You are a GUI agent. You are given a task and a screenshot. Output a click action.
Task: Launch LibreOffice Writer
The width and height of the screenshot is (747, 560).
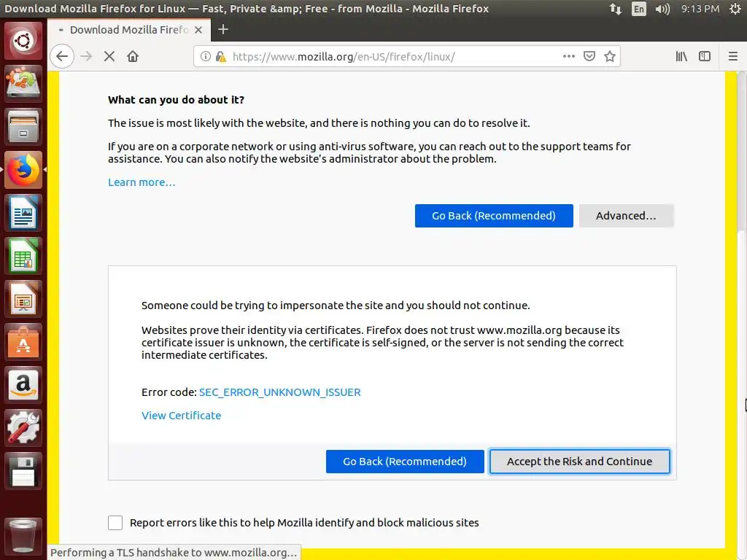click(23, 213)
